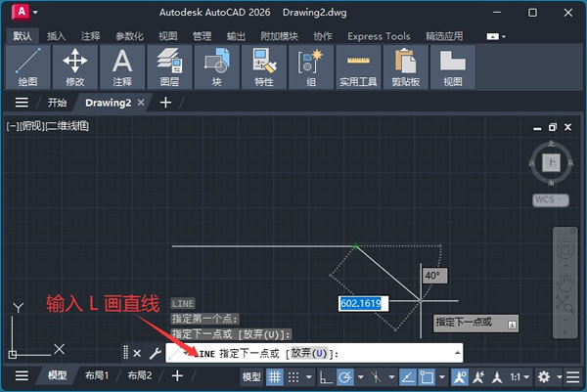Open the workspace switching gear
This screenshot has width=587, height=392.
(x=544, y=376)
